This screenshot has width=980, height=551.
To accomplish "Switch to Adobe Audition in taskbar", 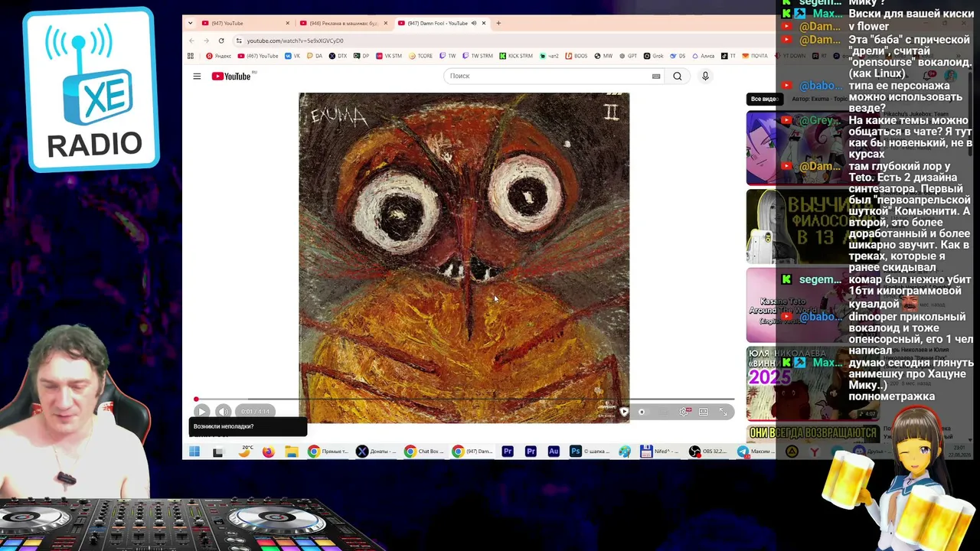I will (554, 452).
